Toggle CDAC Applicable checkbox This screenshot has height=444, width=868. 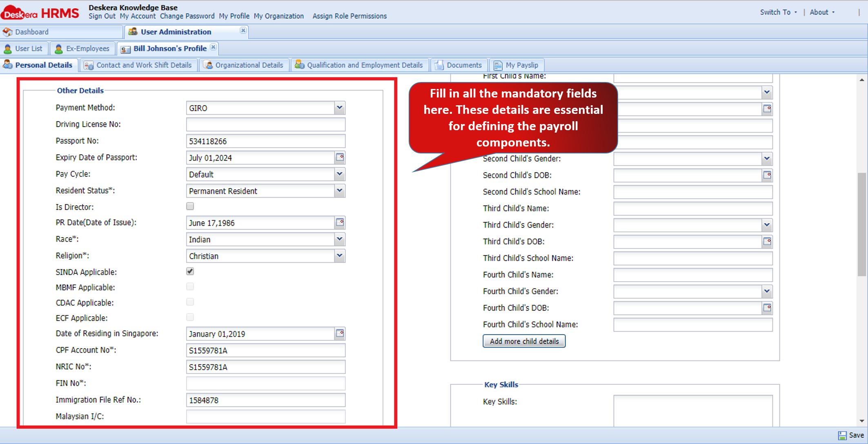tap(190, 302)
